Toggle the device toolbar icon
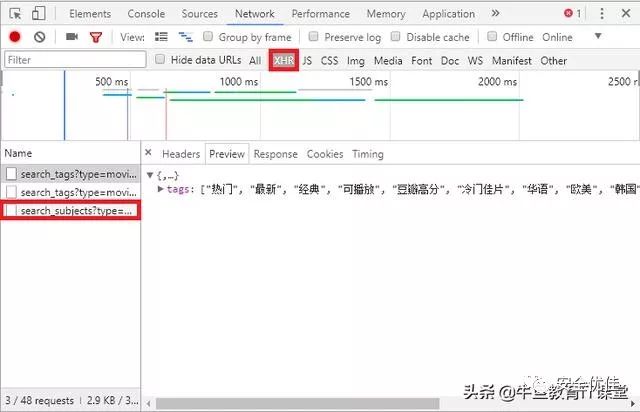Screen dimensions: 640x412 38,13
